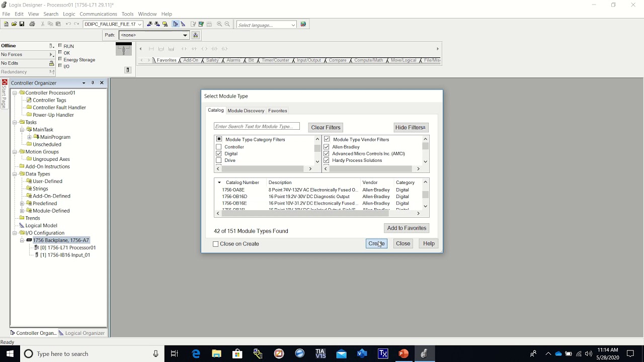Insert the Examine On contact instruction icon
The height and width of the screenshot is (362, 644).
coord(184,49)
